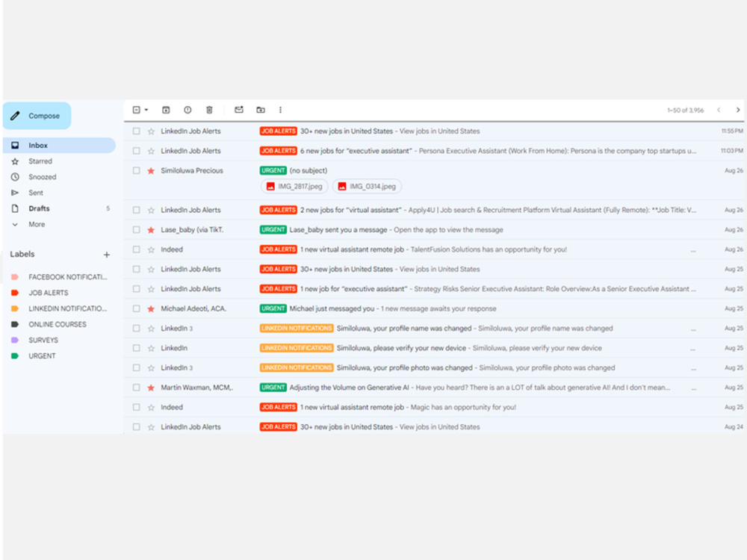Select checkbox for 6 new jobs executive assistant email
The image size is (747, 560).
pos(136,151)
